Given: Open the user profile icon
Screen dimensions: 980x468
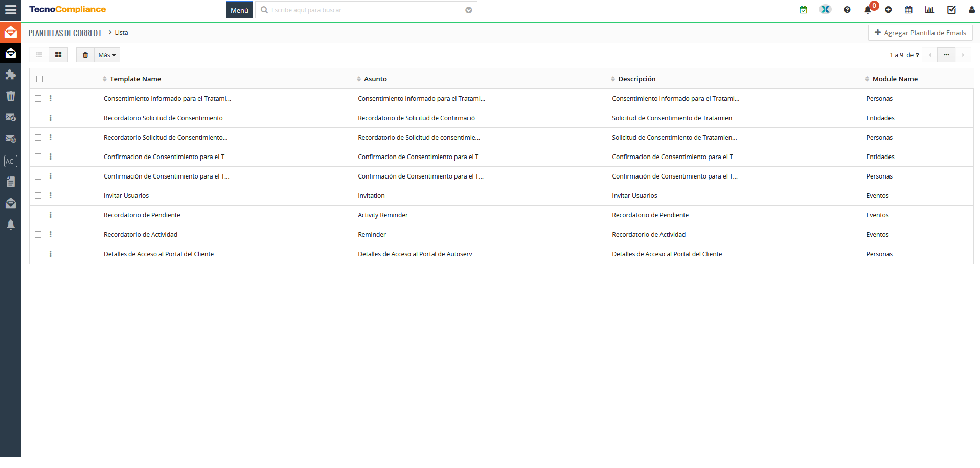Looking at the screenshot, I should 972,10.
